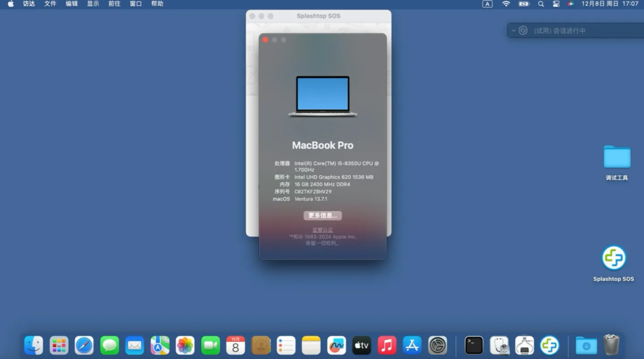The image size is (644, 359).
Task: Launch Terminal from the Dock
Action: point(474,346)
